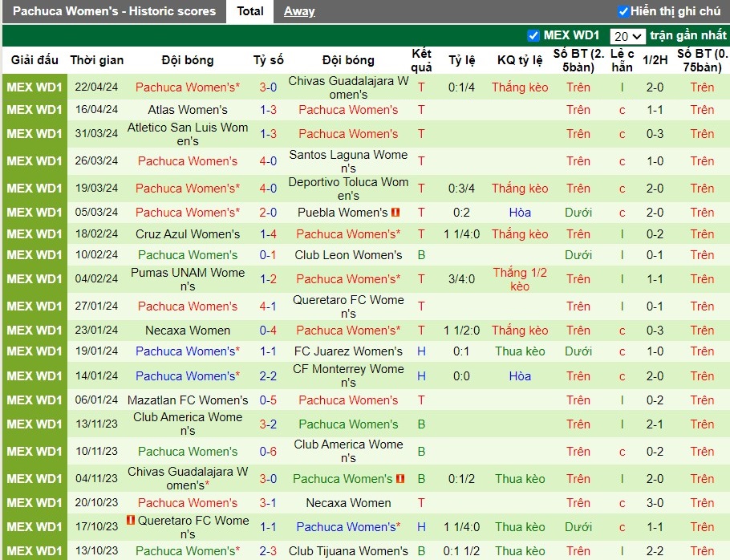The width and height of the screenshot is (730, 560).
Task: Click the 3-0 score on 22/04/24
Action: (x=268, y=87)
